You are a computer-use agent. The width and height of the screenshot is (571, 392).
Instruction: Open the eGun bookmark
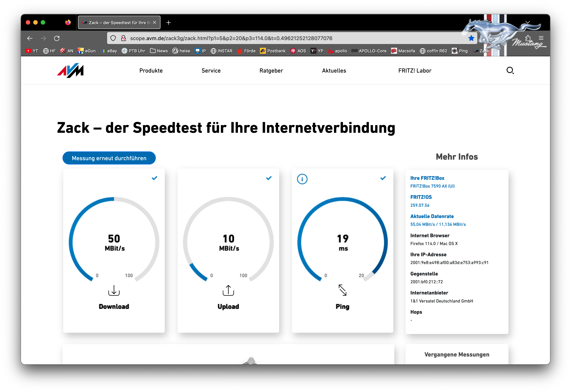click(87, 51)
